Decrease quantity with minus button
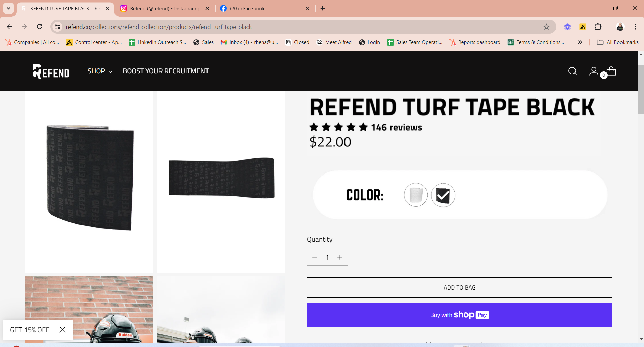 click(315, 257)
